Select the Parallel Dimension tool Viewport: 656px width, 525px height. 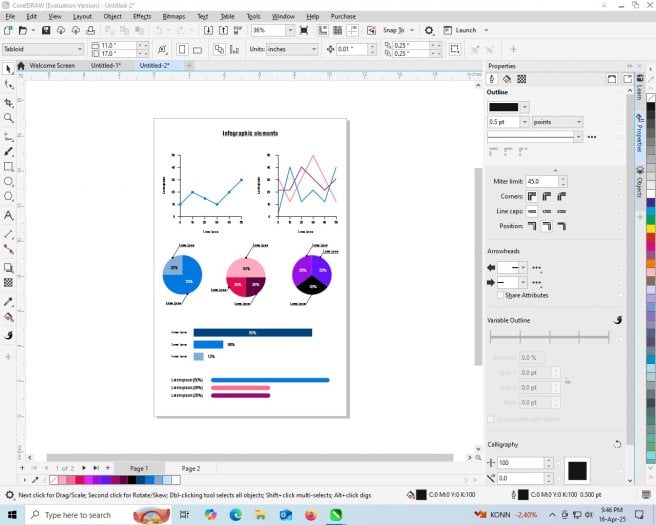point(8,234)
